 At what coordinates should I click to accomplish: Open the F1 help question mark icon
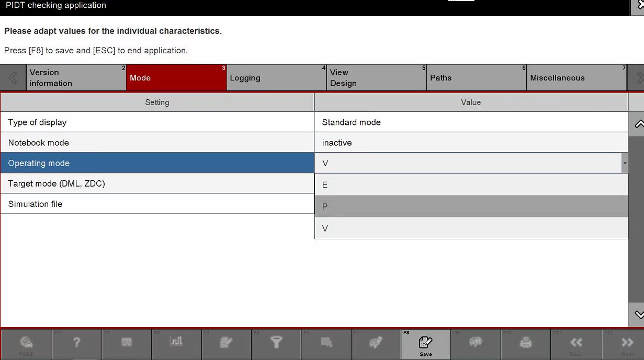click(76, 344)
